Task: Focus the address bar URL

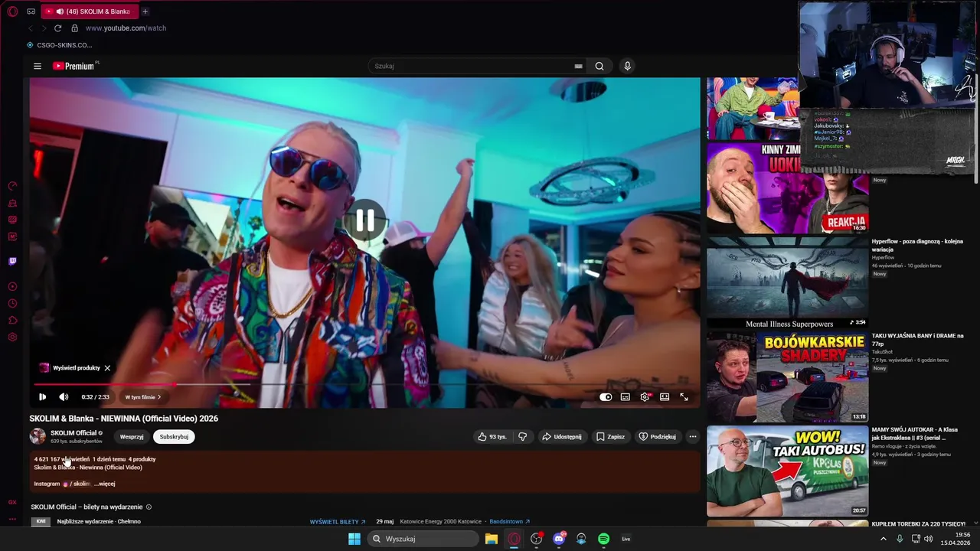Action: coord(126,28)
